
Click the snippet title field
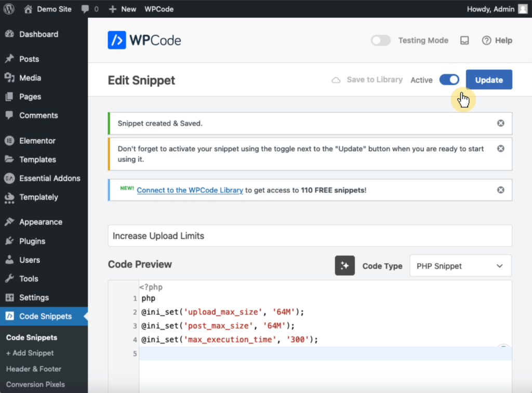tap(310, 236)
